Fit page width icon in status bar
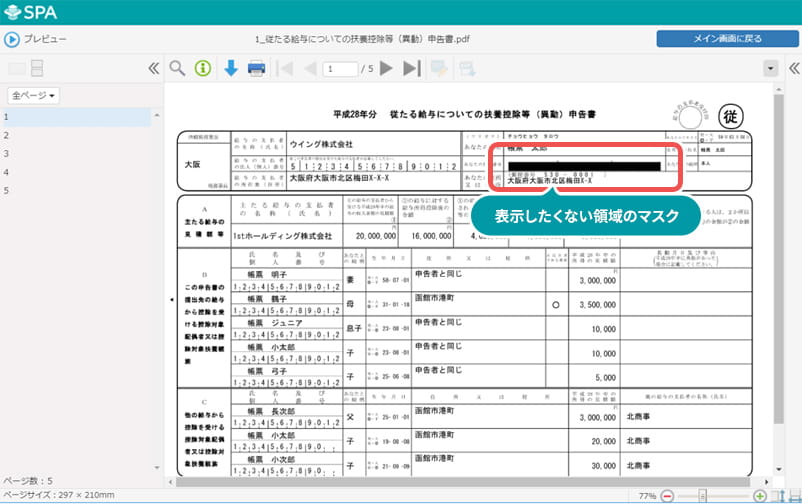This screenshot has height=504, width=802. pyautogui.click(x=794, y=496)
